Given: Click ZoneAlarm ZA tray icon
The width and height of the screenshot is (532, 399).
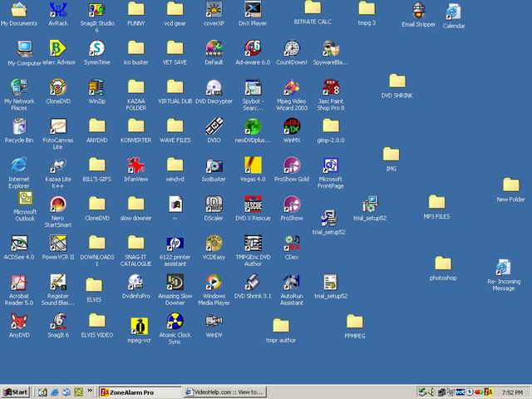Looking at the screenshot, I should point(489,392).
